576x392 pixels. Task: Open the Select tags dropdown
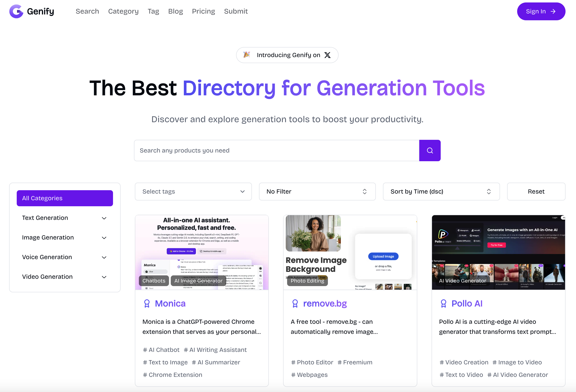click(193, 191)
